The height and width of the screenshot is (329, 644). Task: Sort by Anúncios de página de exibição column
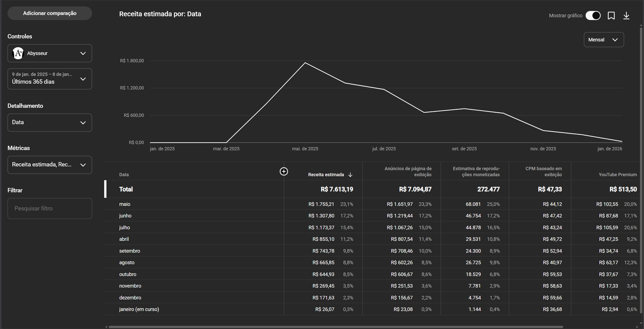pos(407,172)
